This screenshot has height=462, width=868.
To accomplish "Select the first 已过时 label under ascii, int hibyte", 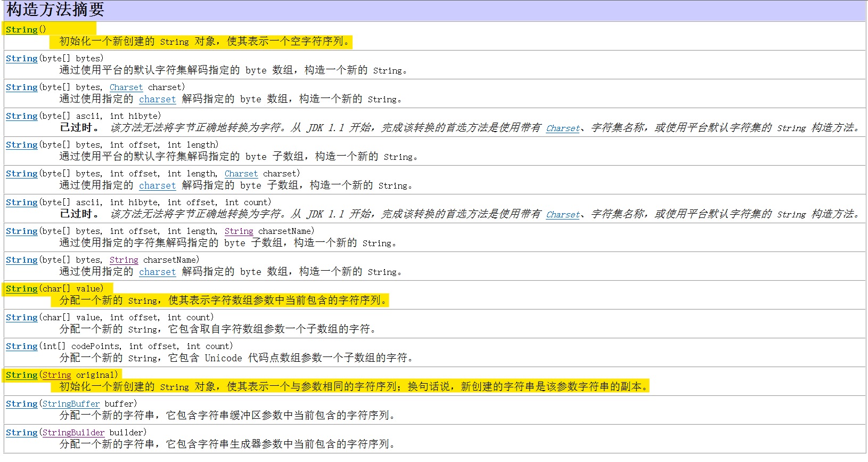I will coord(79,128).
